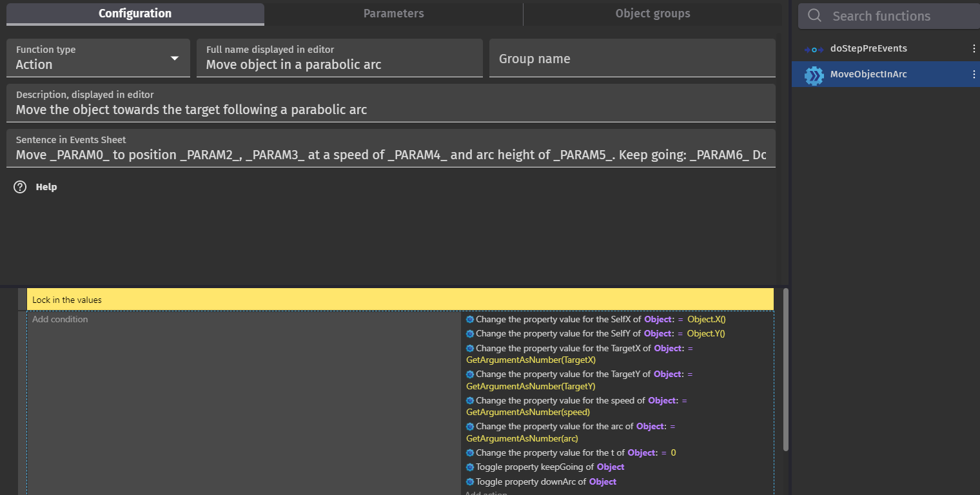Click the MoveObjectInArc function icon

click(814, 74)
